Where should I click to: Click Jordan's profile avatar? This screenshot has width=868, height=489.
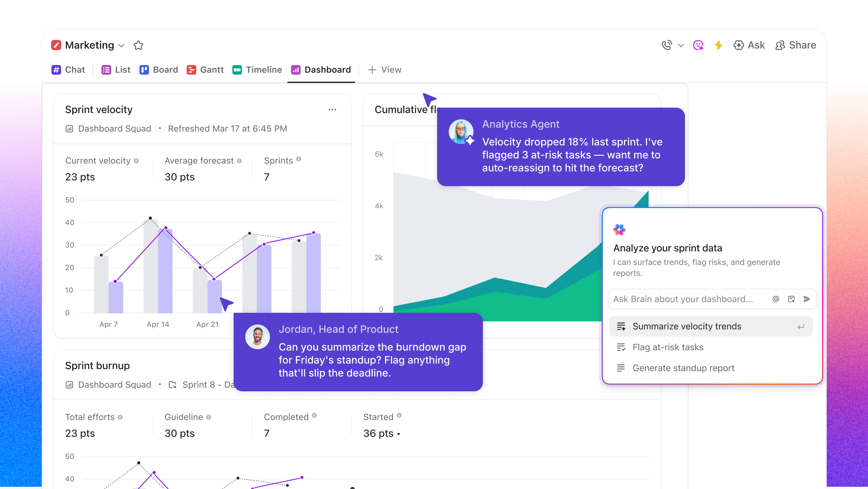pos(257,337)
